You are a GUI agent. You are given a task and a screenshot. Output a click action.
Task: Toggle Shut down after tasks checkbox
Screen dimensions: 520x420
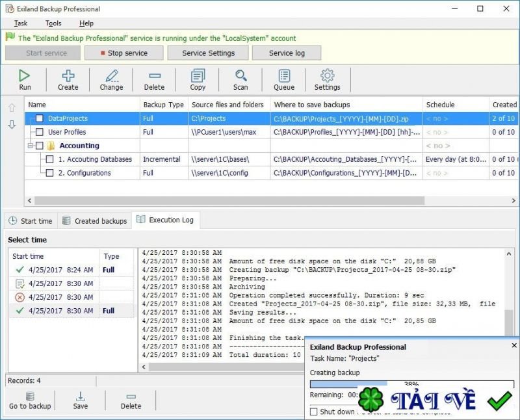(314, 412)
